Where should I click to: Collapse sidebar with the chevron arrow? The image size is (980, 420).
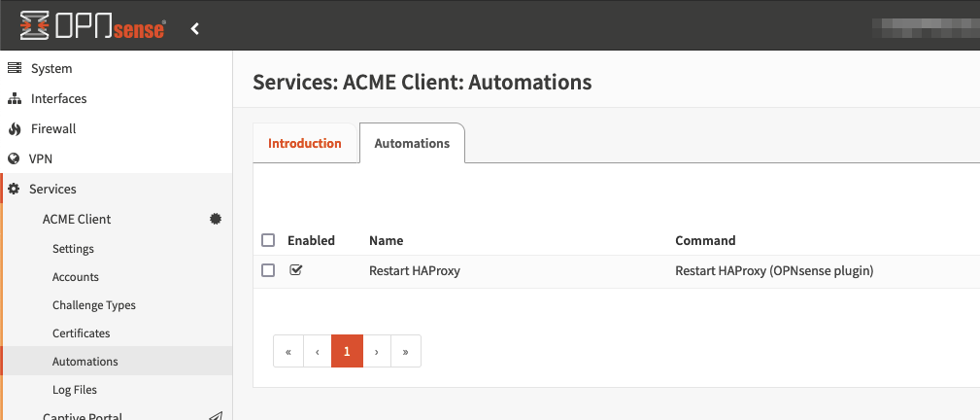click(195, 29)
